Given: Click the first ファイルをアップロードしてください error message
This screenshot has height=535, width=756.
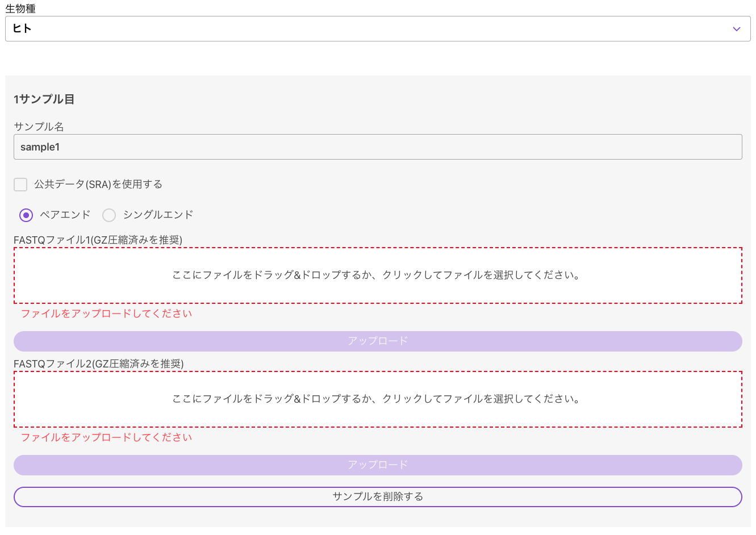Looking at the screenshot, I should point(106,313).
